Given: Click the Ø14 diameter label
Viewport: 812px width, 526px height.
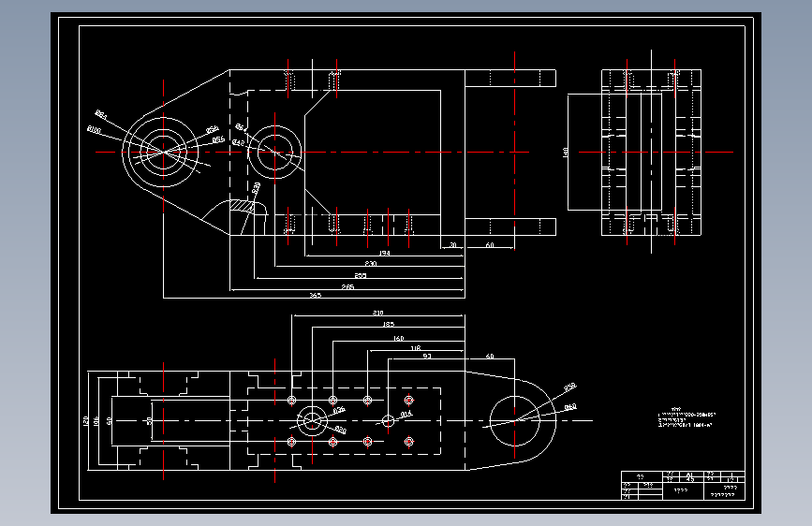Looking at the screenshot, I should [406, 414].
